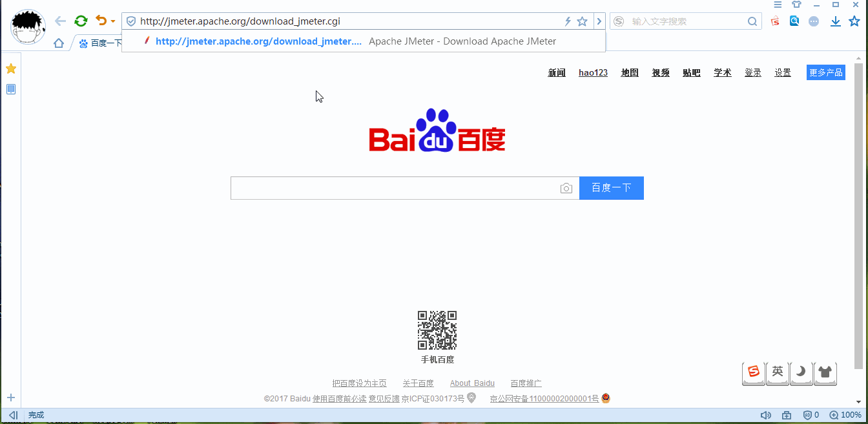The image size is (868, 424).
Task: Bookmark page with address bar star
Action: [x=582, y=21]
